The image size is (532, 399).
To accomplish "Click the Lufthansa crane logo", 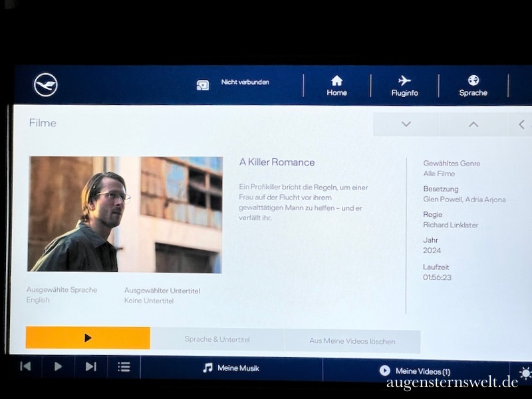I will (x=45, y=85).
